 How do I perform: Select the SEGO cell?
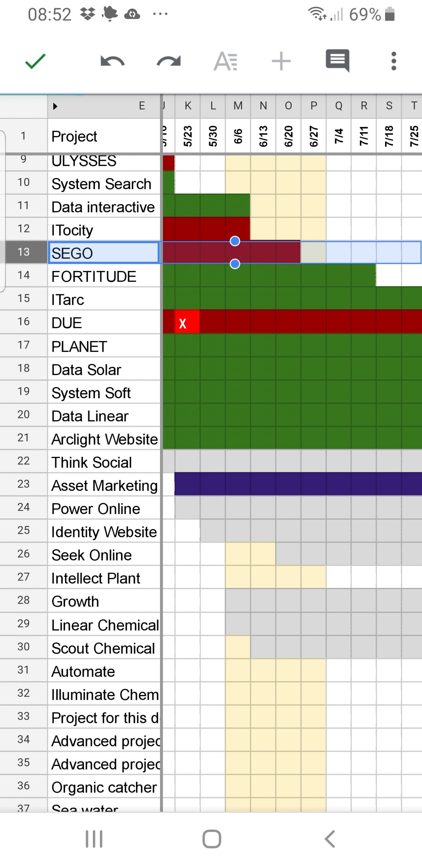point(104,253)
